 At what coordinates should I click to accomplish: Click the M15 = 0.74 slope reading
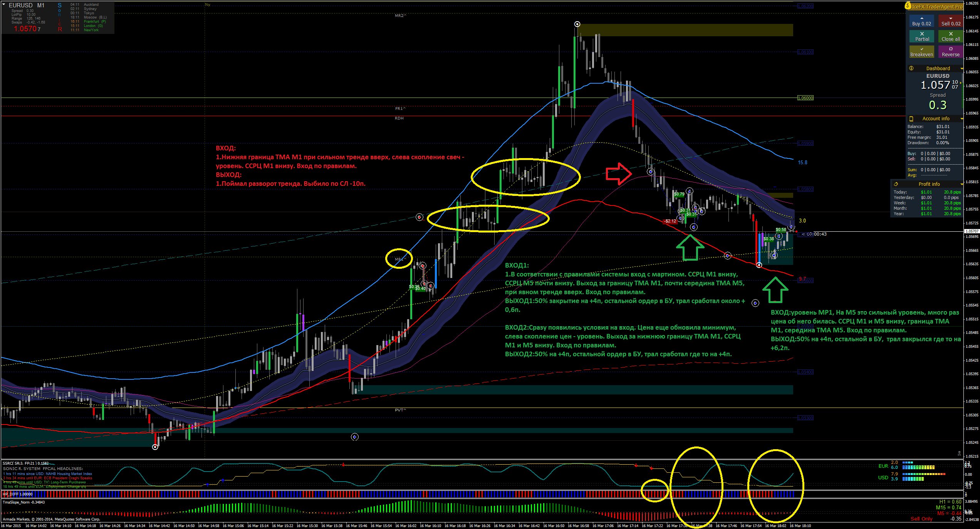[949, 508]
